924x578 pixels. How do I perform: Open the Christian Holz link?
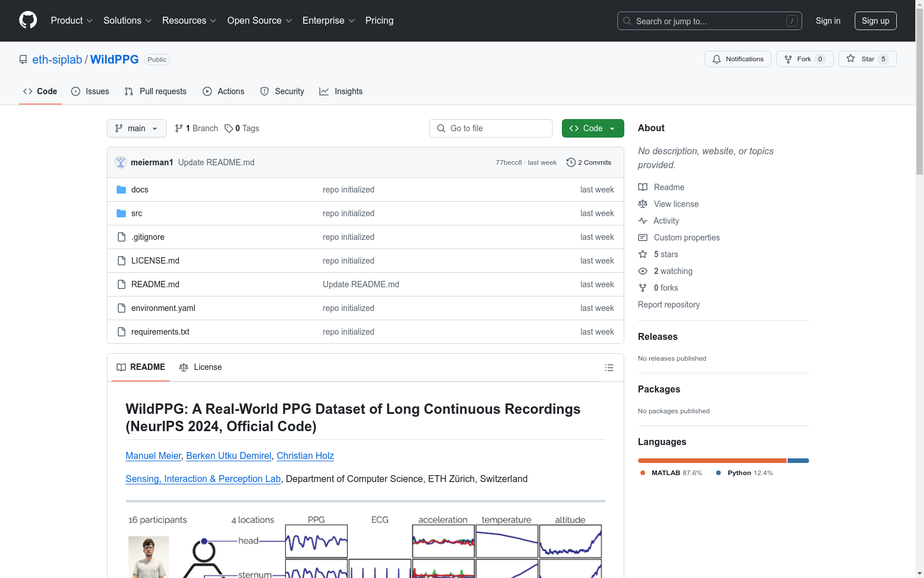[x=305, y=455]
